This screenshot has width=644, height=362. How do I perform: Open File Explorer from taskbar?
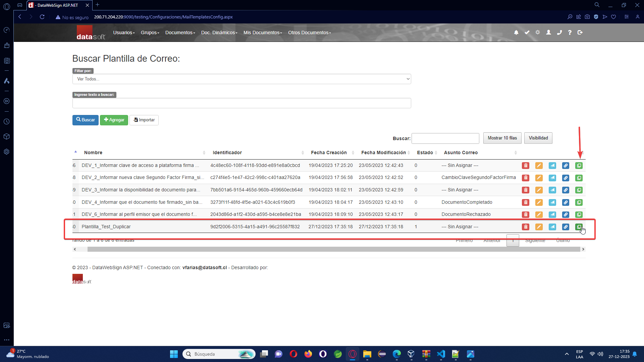[x=367, y=354]
